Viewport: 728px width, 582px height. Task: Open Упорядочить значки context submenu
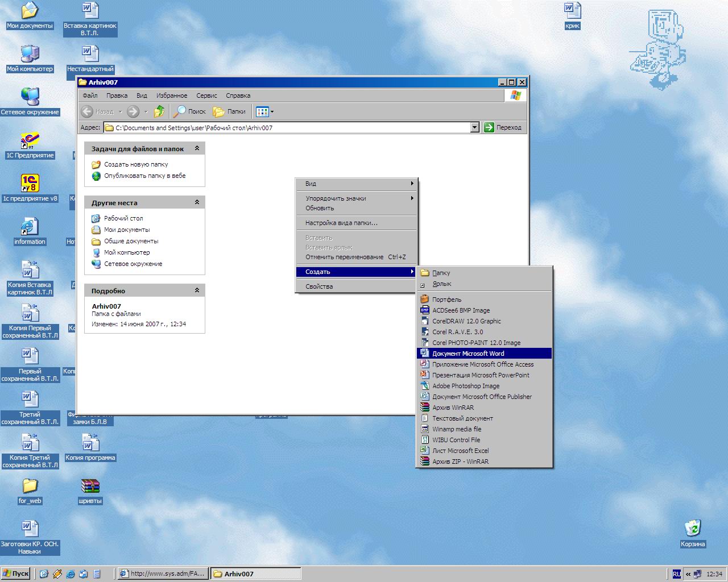tap(357, 198)
